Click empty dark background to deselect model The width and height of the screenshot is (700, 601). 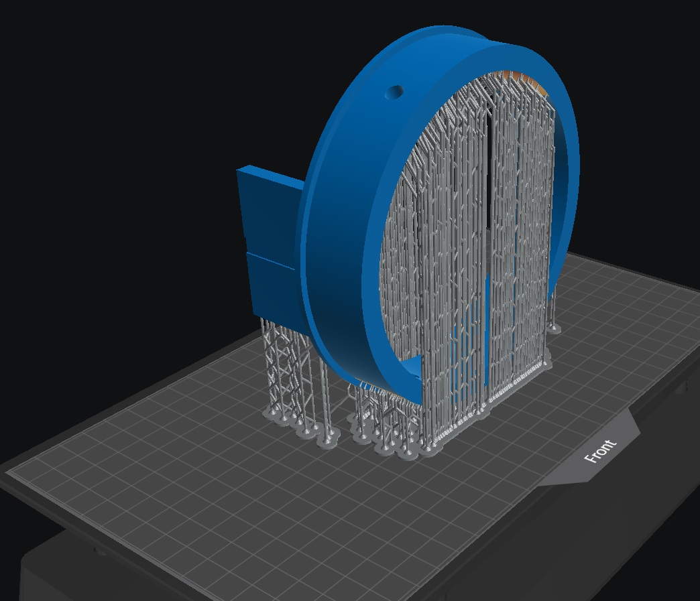111,134
